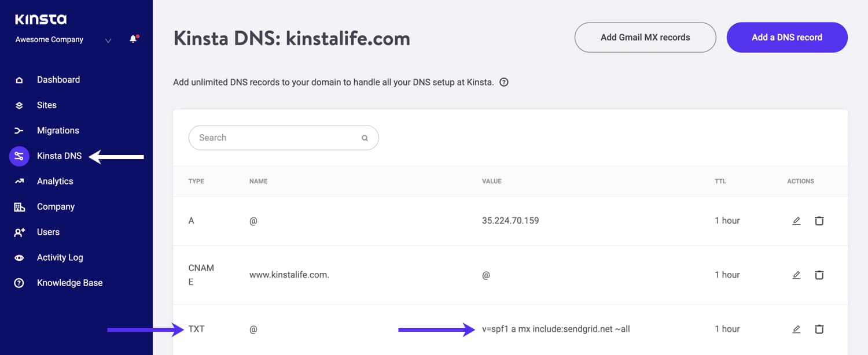Click the Kinsta DNS: kinstalife.com heading
The width and height of the screenshot is (868, 355).
pyautogui.click(x=292, y=39)
